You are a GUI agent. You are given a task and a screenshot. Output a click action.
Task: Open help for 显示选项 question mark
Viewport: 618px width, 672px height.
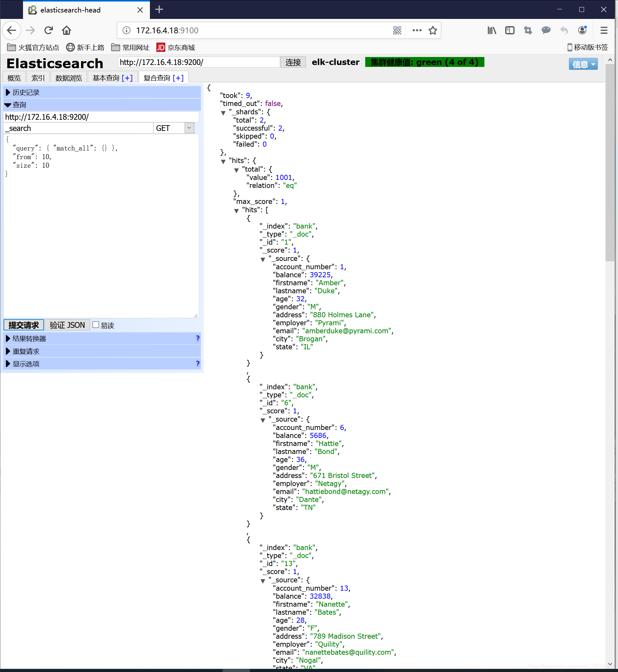coord(197,363)
